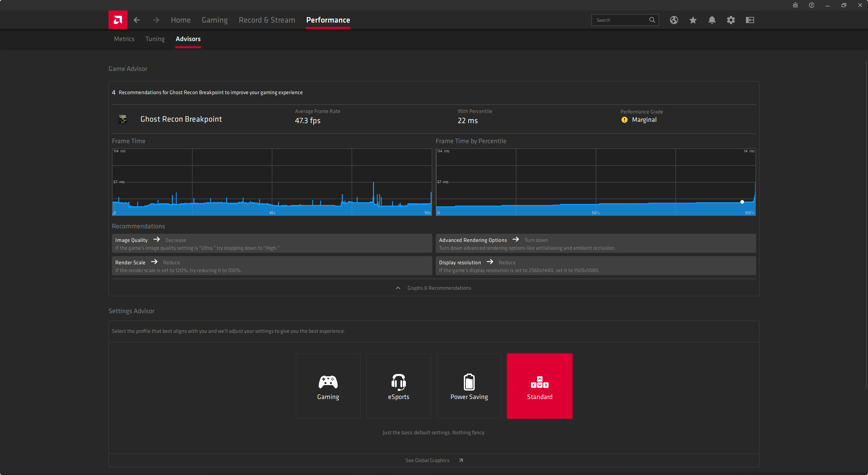Switch to the Tuning sub-tab
868x475 pixels.
(x=155, y=39)
